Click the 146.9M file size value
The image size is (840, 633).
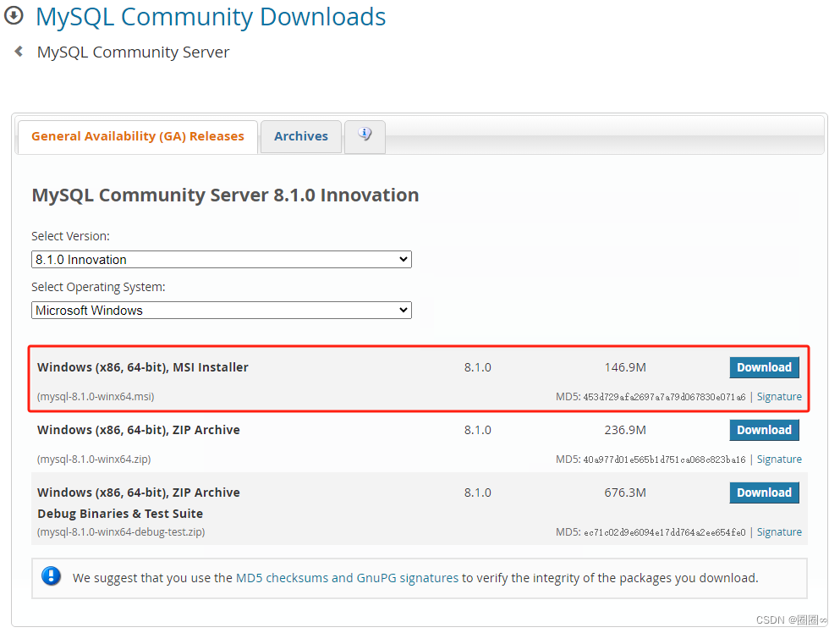point(625,367)
